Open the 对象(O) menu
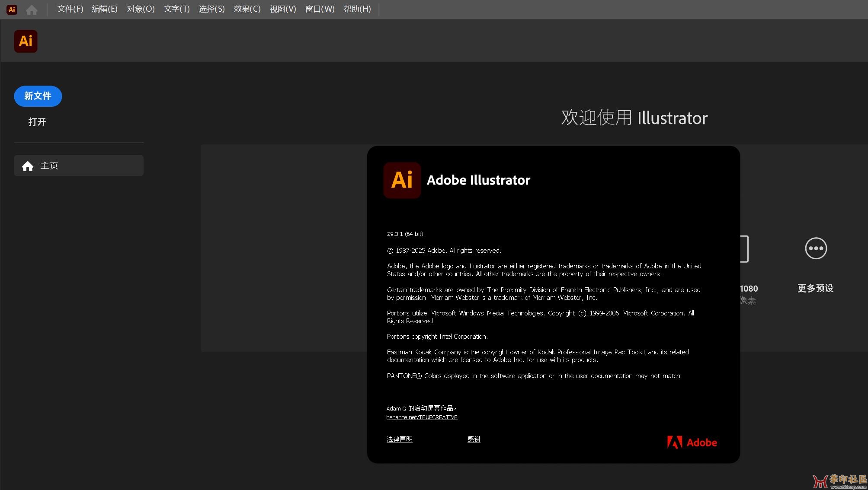 (x=141, y=9)
